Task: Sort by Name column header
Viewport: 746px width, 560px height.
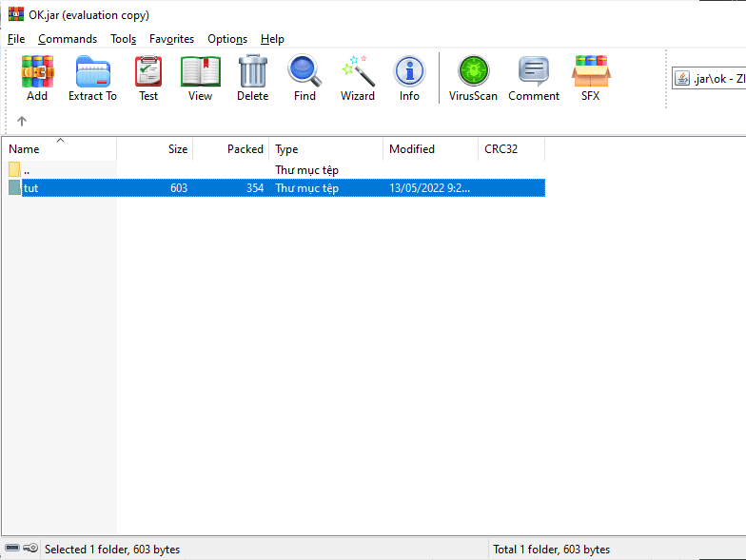Action: pos(59,148)
